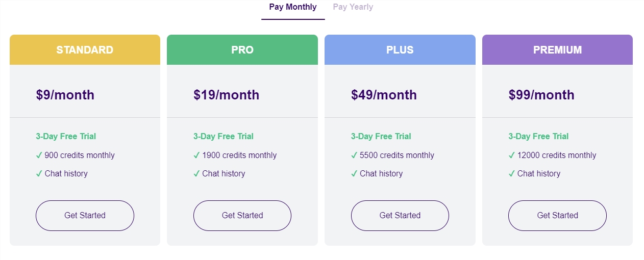Image resolution: width=644 pixels, height=260 pixels.
Task: Click the checkmark beside 12000 credits monthly
Action: 512,155
